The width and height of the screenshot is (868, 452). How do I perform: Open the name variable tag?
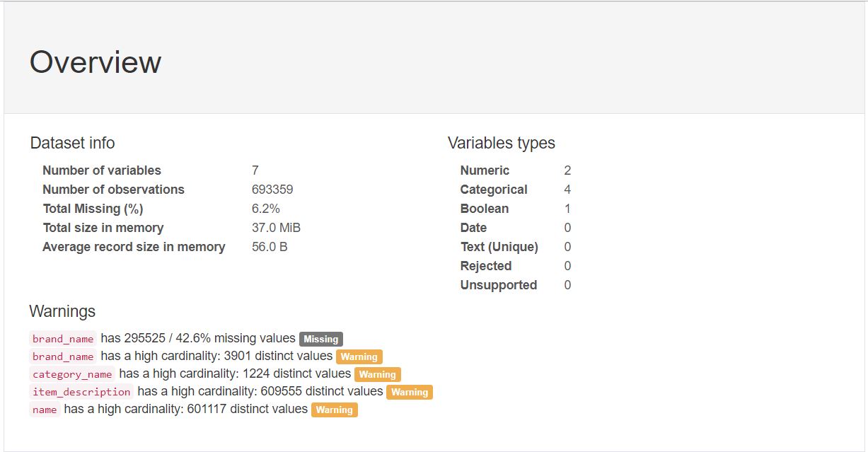coord(45,410)
